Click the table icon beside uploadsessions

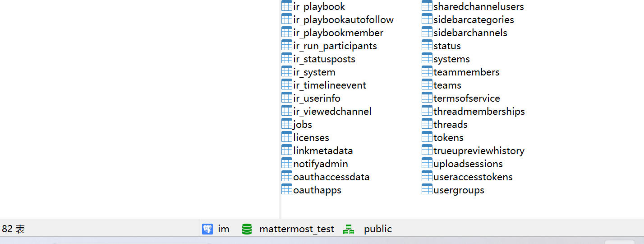click(x=427, y=163)
